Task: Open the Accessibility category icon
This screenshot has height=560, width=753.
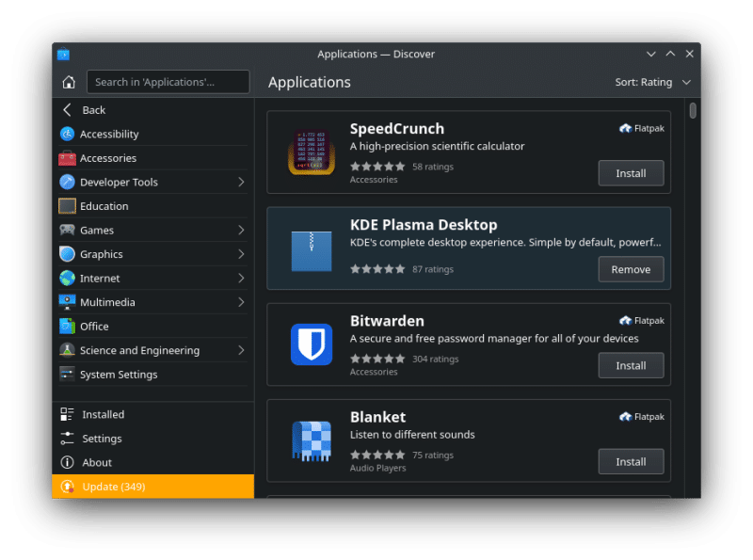Action: pyautogui.click(x=67, y=134)
